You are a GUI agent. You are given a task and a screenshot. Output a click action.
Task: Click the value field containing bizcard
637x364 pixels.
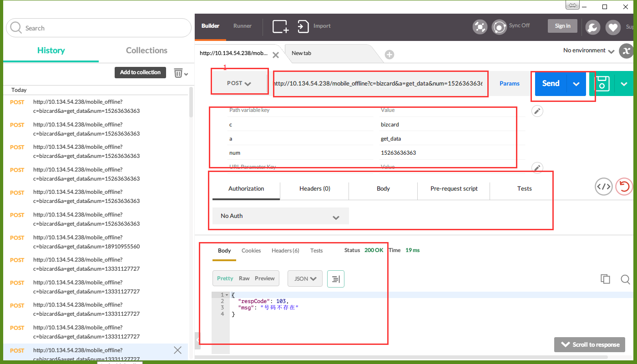coord(452,125)
